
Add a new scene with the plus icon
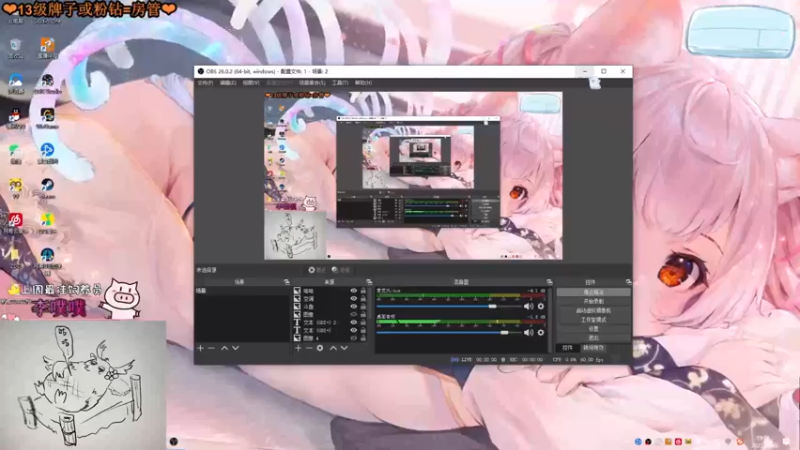click(x=200, y=348)
